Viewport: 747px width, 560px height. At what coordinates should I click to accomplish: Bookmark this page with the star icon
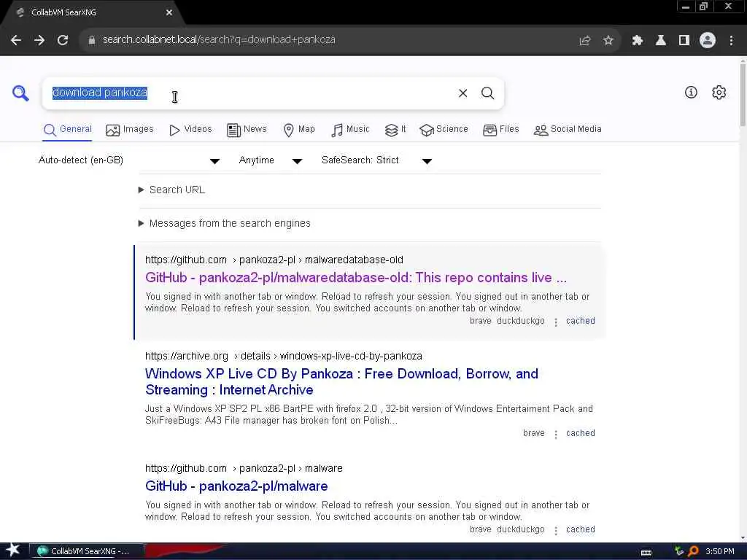[608, 41]
